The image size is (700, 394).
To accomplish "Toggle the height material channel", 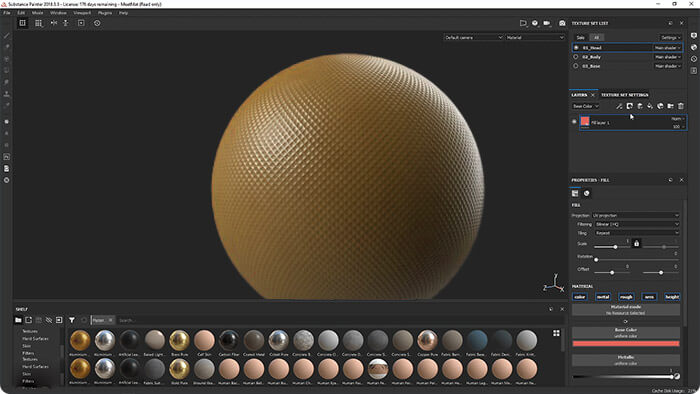I will click(672, 297).
